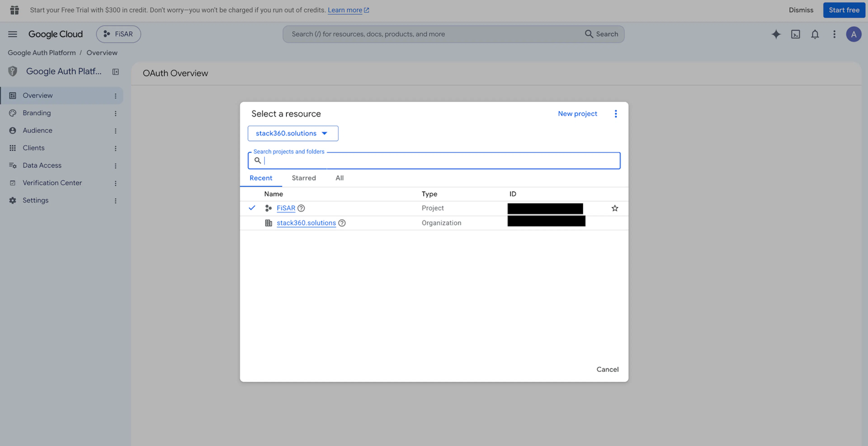868x446 pixels.
Task: Switch to the All tab
Action: pos(340,178)
